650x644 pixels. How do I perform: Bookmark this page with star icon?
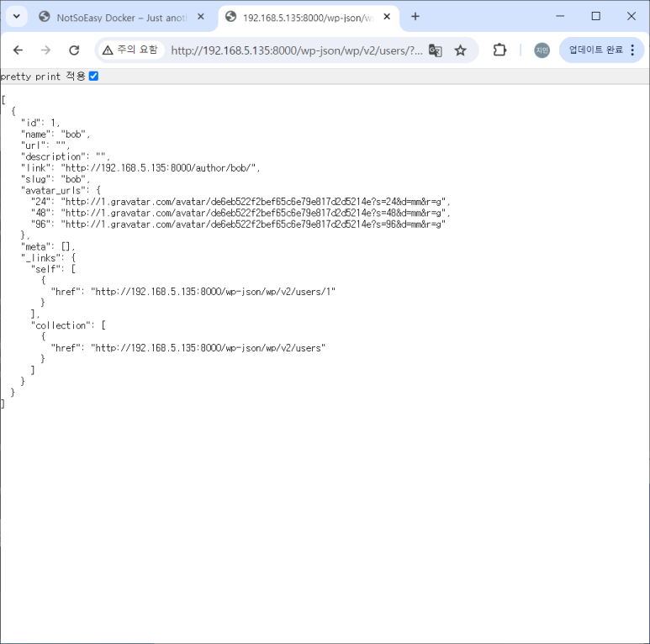pyautogui.click(x=460, y=50)
